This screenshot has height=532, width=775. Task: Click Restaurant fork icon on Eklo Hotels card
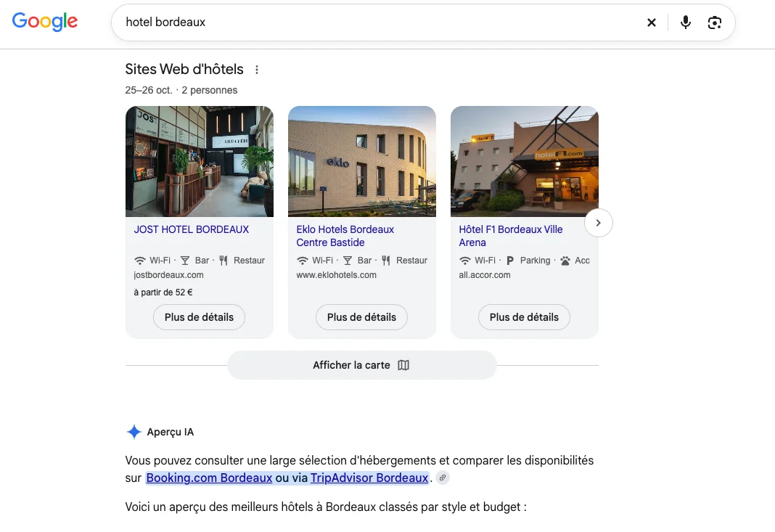386,261
